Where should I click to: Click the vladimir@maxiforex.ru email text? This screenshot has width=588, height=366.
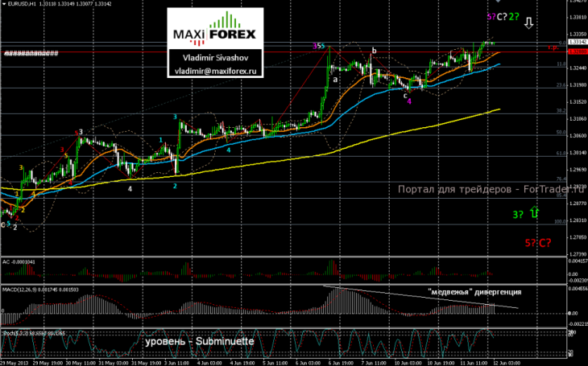pos(215,71)
